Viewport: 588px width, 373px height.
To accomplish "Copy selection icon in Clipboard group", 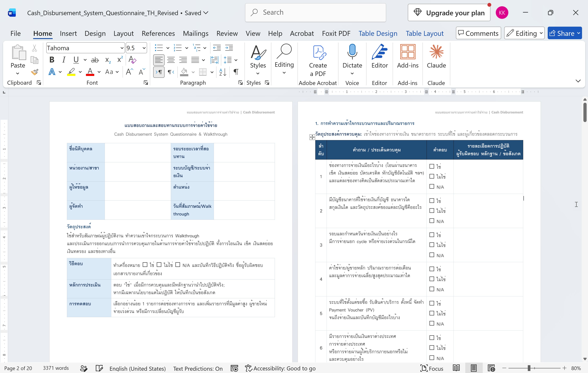I will pyautogui.click(x=34, y=60).
